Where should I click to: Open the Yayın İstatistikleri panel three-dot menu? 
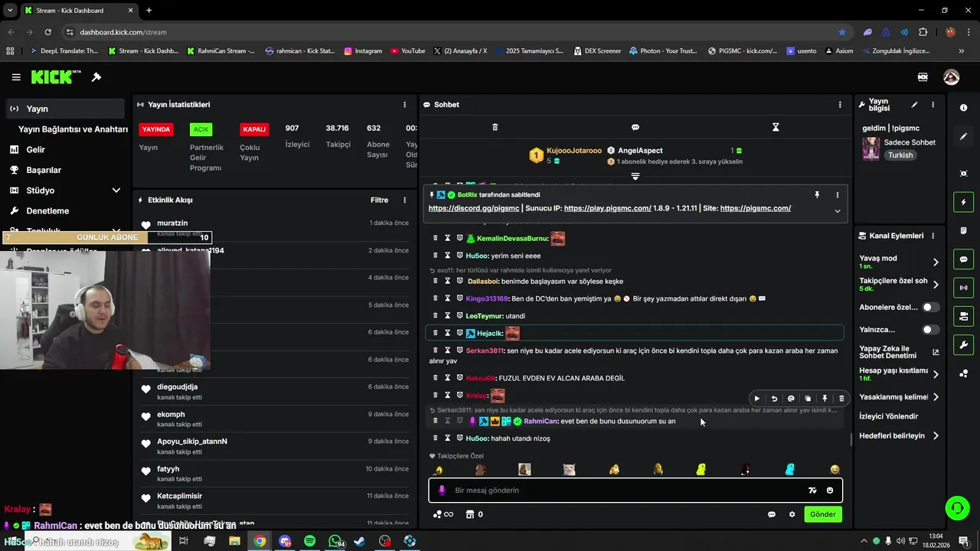405,105
